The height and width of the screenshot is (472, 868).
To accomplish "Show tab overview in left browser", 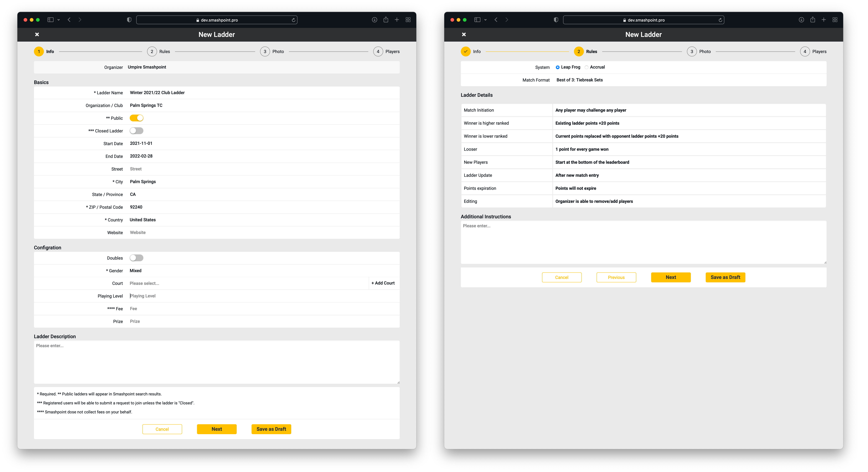I will (x=408, y=20).
